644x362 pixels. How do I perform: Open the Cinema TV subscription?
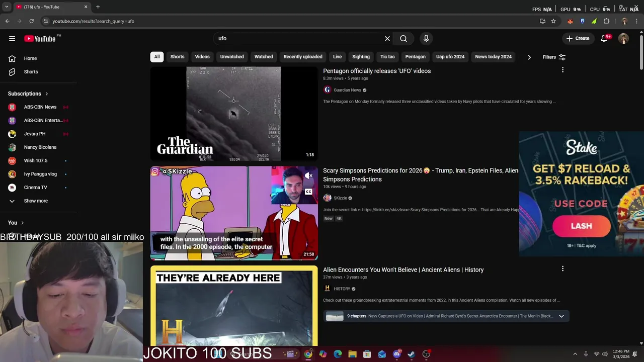pos(38,188)
